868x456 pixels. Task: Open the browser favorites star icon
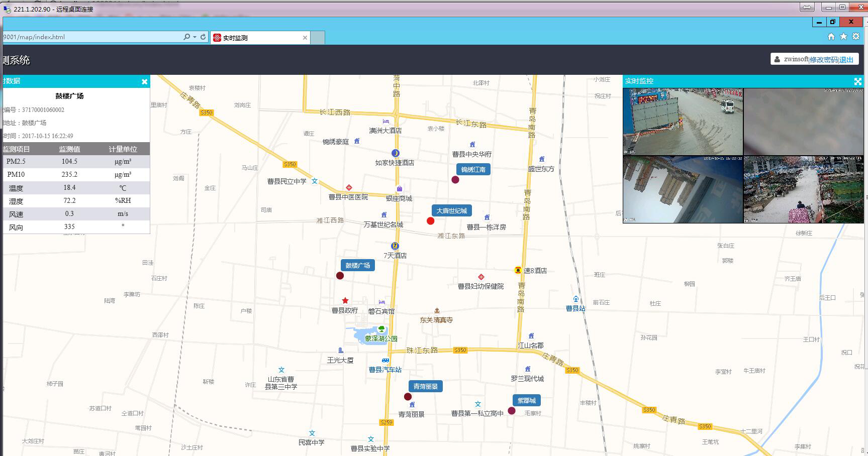(x=843, y=37)
